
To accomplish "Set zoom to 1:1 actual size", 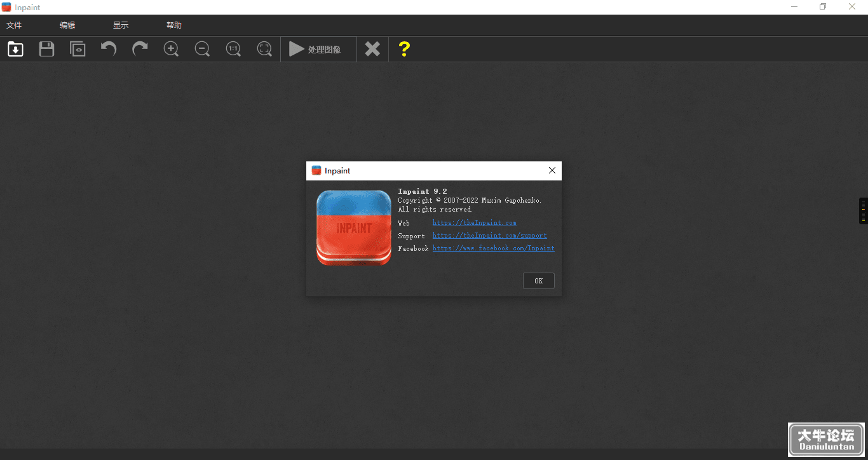I will pos(233,49).
